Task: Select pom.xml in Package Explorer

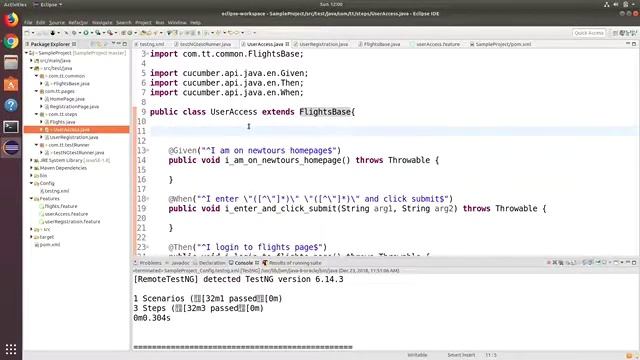Action: [x=50, y=244]
